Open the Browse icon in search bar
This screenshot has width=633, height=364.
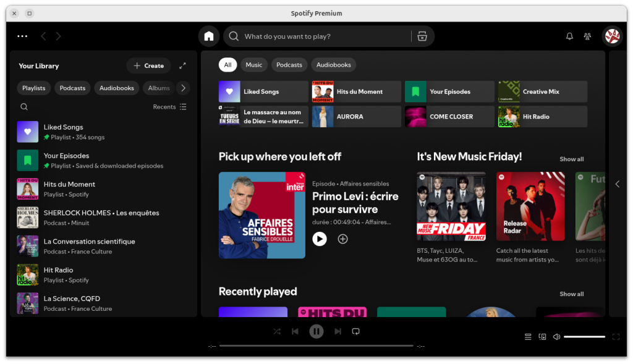[422, 36]
